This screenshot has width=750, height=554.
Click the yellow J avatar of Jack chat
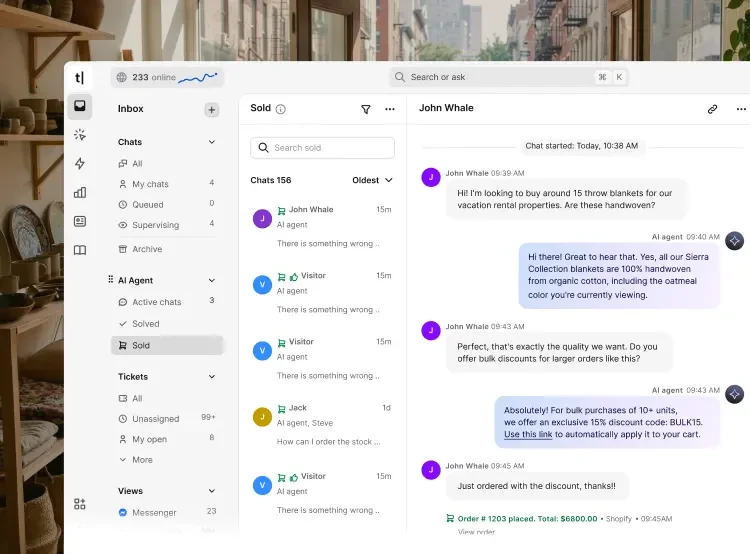pyautogui.click(x=262, y=417)
